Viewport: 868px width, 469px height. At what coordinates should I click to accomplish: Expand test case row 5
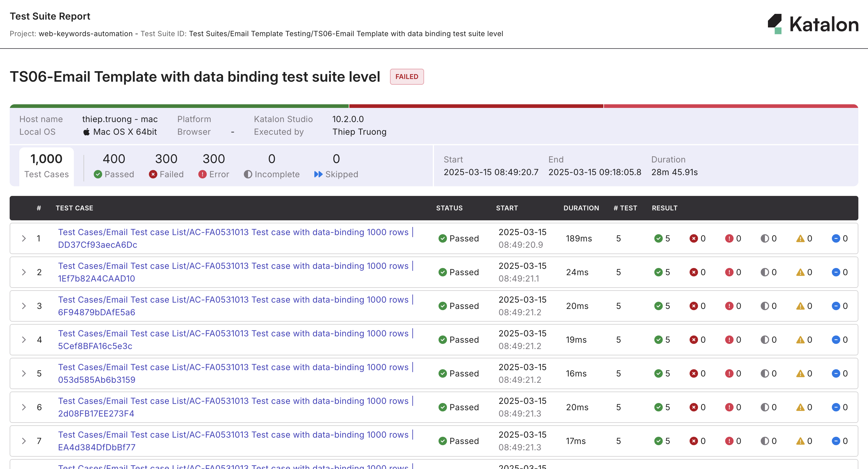click(24, 373)
